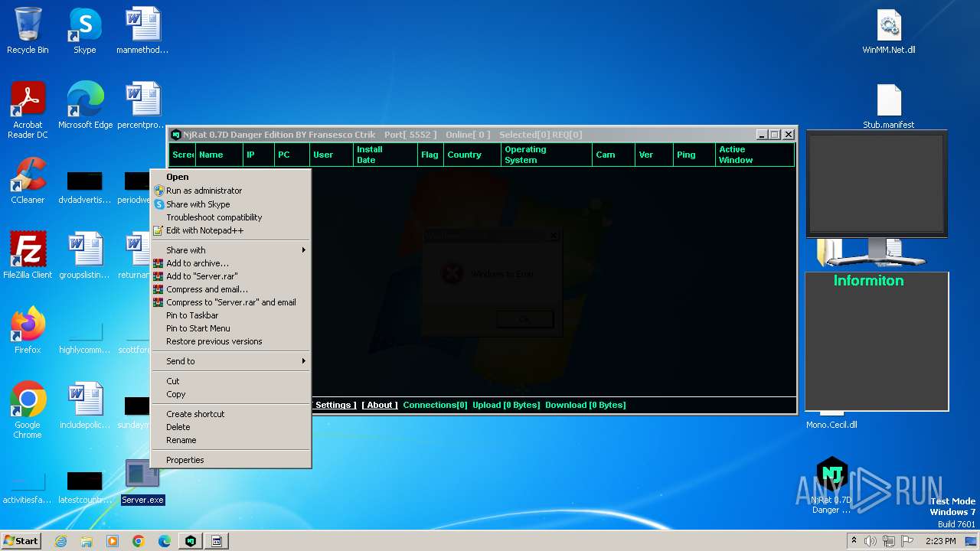The height and width of the screenshot is (551, 980).
Task: Expand the Share with submenu
Action: (x=230, y=250)
